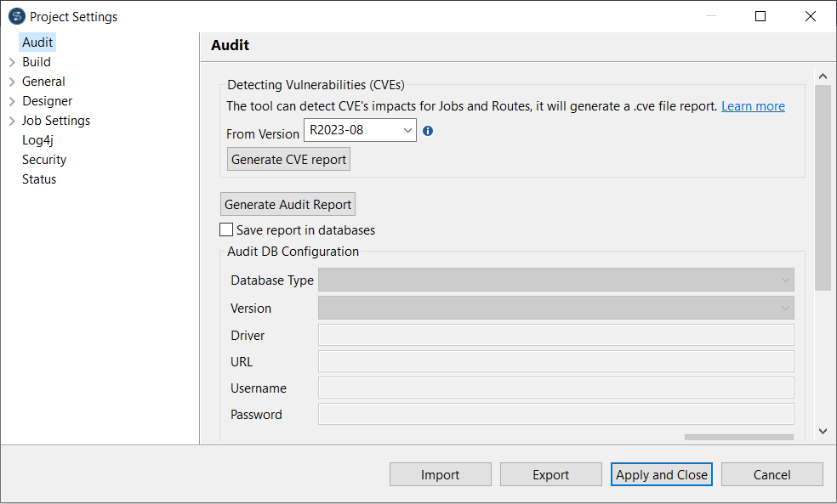Viewport: 837px width, 504px height.
Task: Click Apply and Close
Action: point(661,474)
